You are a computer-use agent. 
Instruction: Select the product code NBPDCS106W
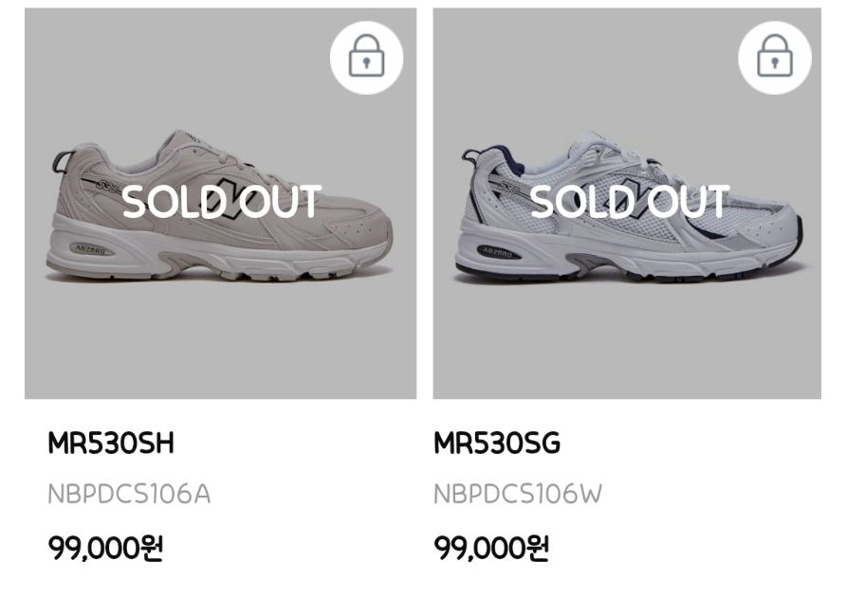(x=518, y=494)
